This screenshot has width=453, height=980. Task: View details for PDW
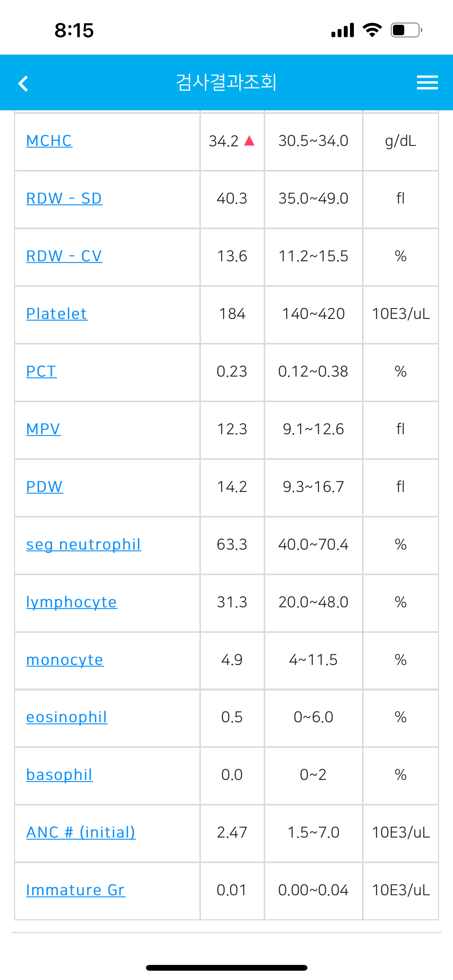pos(45,487)
